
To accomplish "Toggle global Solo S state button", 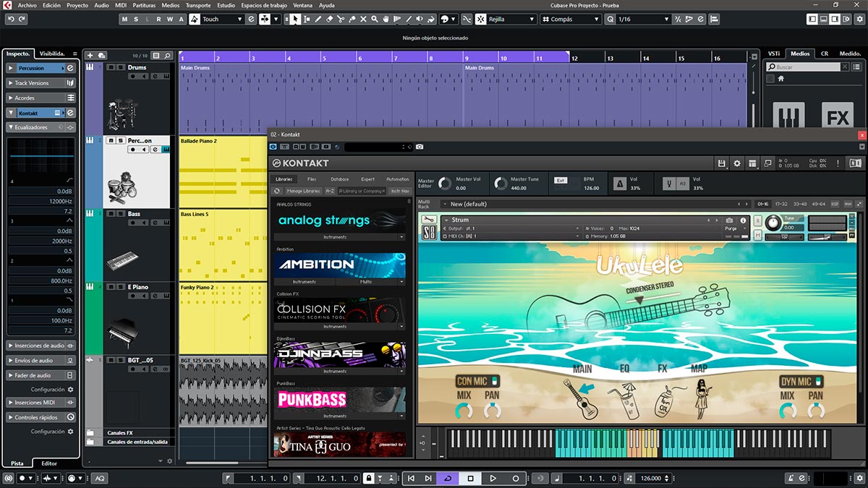I will tap(137, 19).
